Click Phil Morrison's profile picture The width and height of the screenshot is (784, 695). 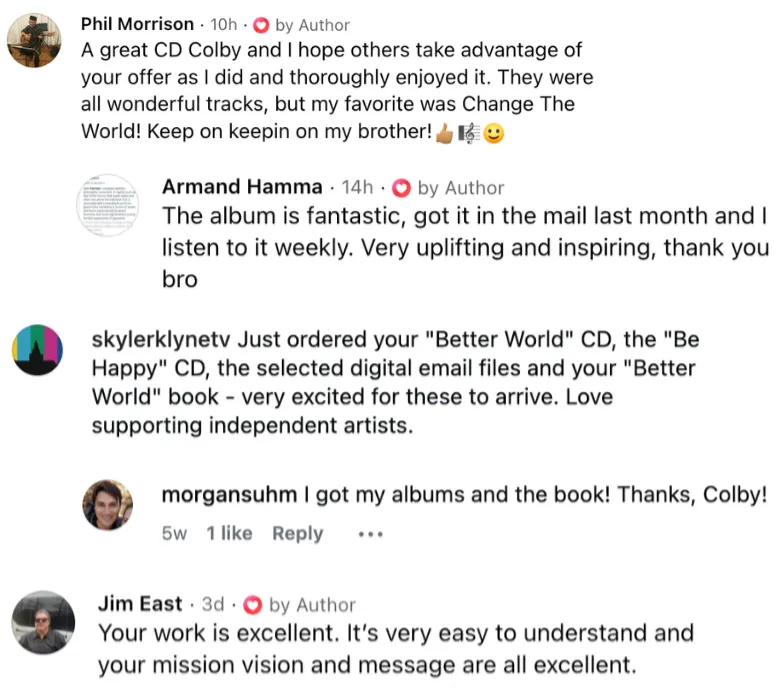34,40
